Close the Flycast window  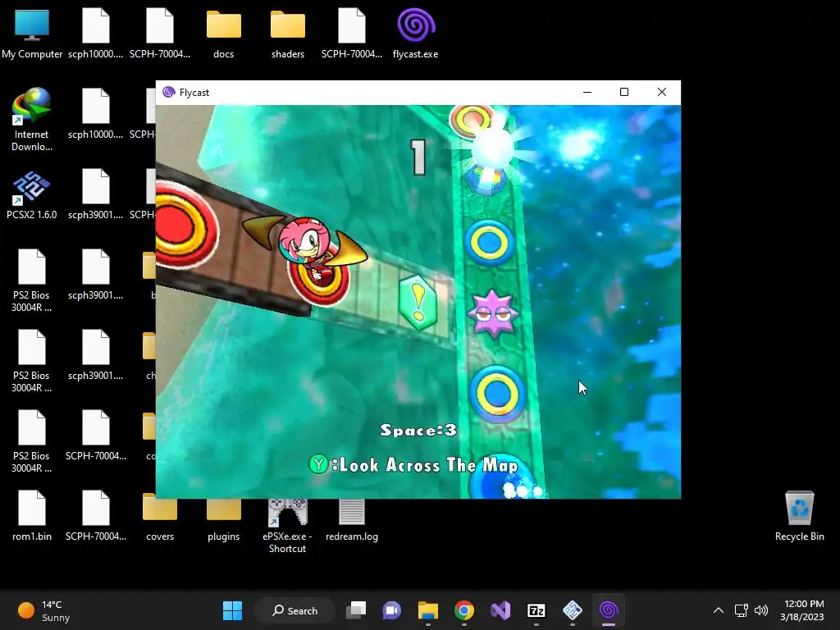tap(662, 92)
